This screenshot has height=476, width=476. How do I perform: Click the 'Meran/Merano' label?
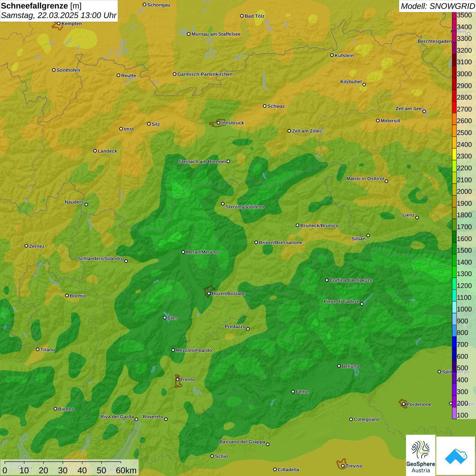pyautogui.click(x=202, y=252)
